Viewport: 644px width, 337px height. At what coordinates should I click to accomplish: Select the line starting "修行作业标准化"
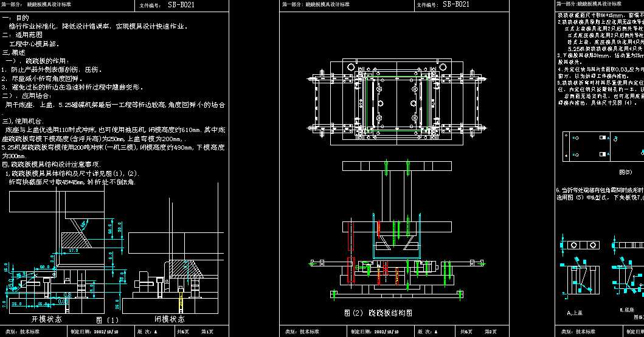tap(98, 26)
